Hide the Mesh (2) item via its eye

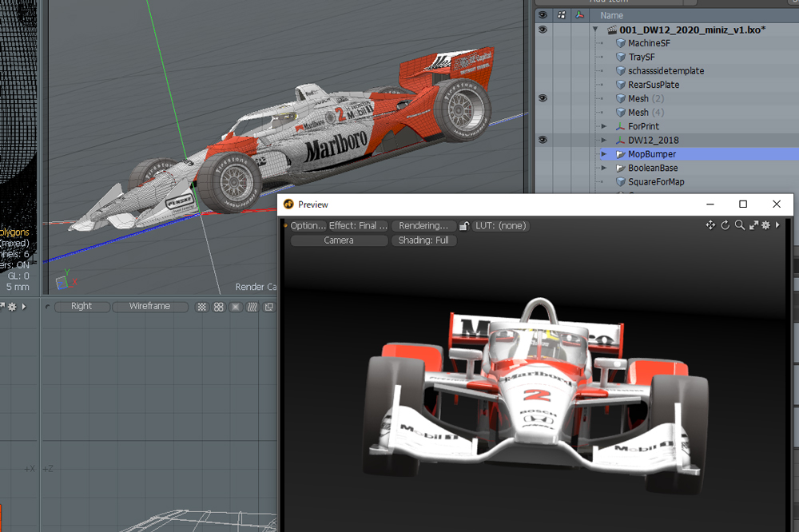point(543,98)
